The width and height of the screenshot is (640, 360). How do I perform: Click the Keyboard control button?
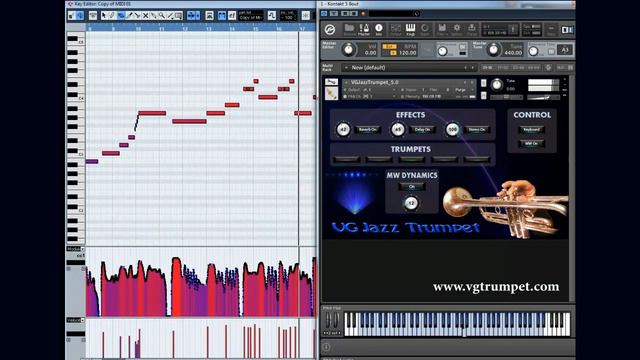coord(531,129)
